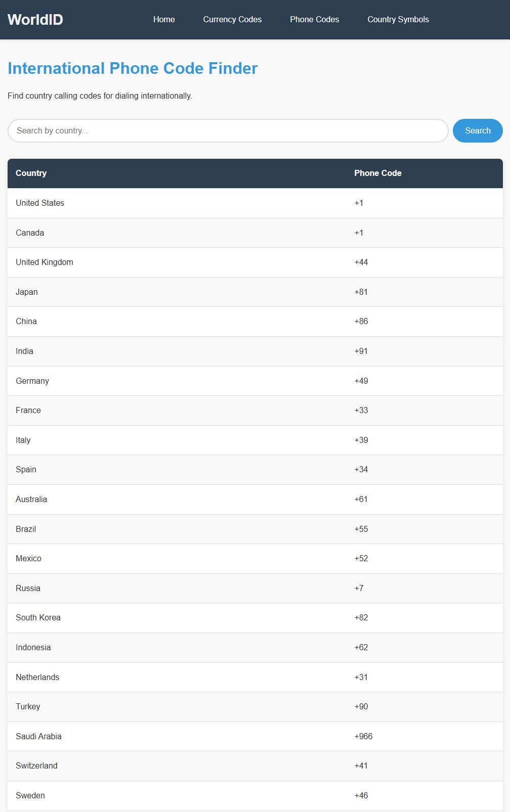Viewport: 510px width, 812px height.
Task: Open the Currency Codes page
Action: click(232, 20)
